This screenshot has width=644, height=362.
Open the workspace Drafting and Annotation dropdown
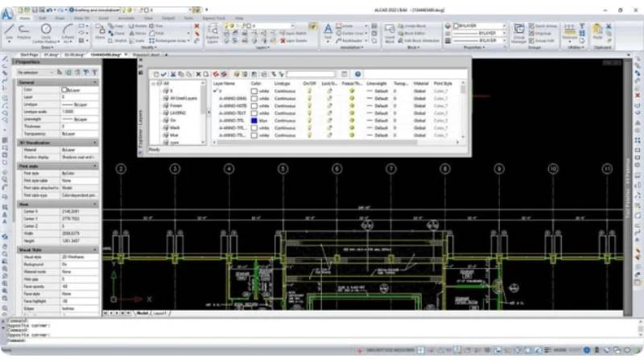pos(95,10)
